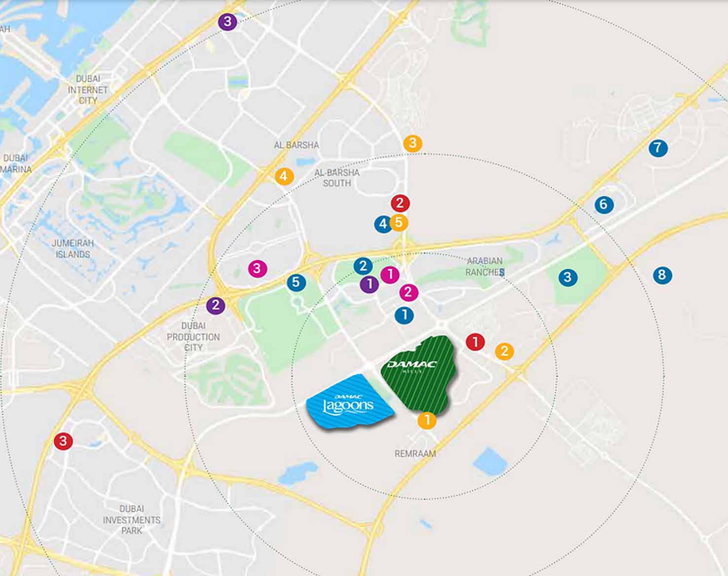
Task: Select the Dubai Production City label
Action: coord(193,337)
